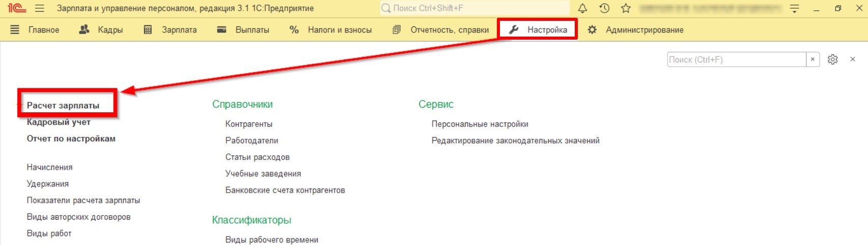This screenshot has height=245, width=868.
Task: Click the menu search field Ctrl+F
Action: 737,59
